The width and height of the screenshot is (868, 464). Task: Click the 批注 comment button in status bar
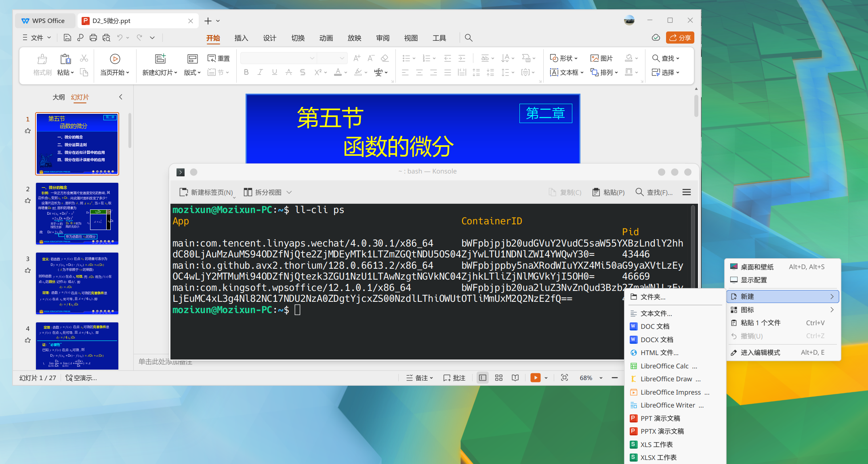click(454, 378)
